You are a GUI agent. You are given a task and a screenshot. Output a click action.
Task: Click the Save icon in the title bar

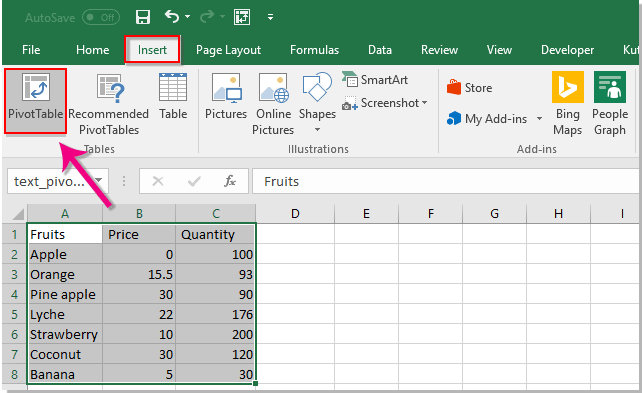pyautogui.click(x=143, y=17)
